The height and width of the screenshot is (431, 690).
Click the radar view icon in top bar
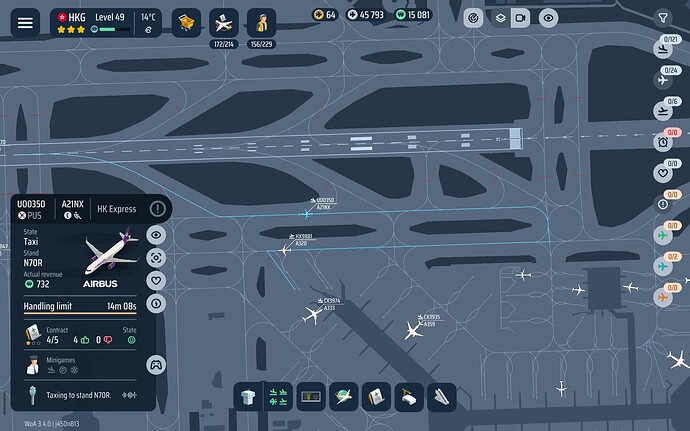pyautogui.click(x=473, y=18)
